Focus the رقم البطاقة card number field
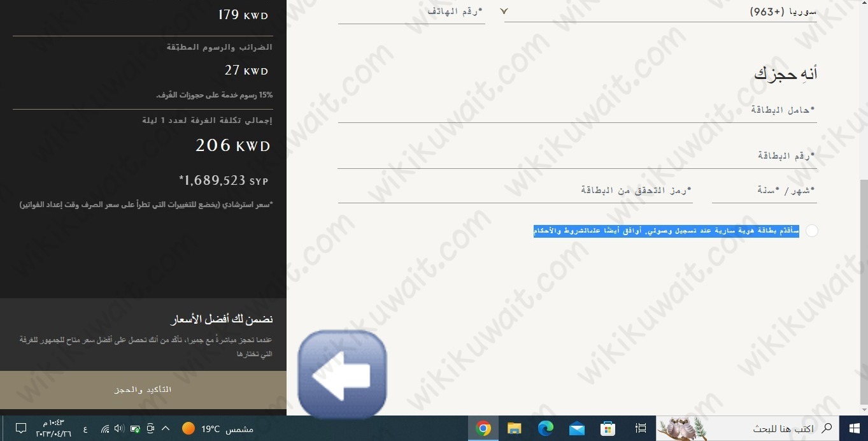This screenshot has width=868, height=441. [x=576, y=156]
